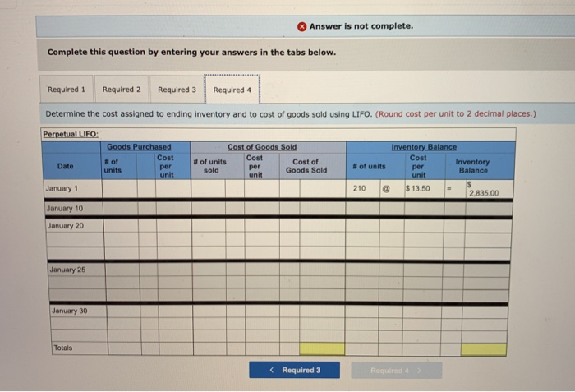575x392 pixels.
Task: Click the January 1 inventory balance 2,835.00
Action: (484, 193)
